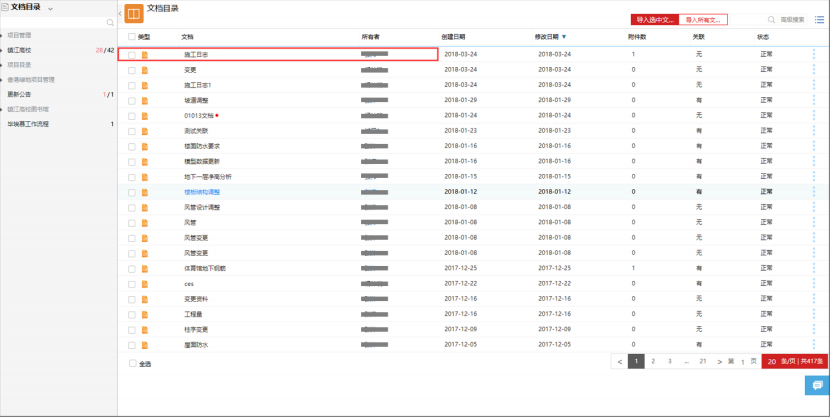
Task: Check the box for 模型数据更新 row
Action: (x=131, y=162)
